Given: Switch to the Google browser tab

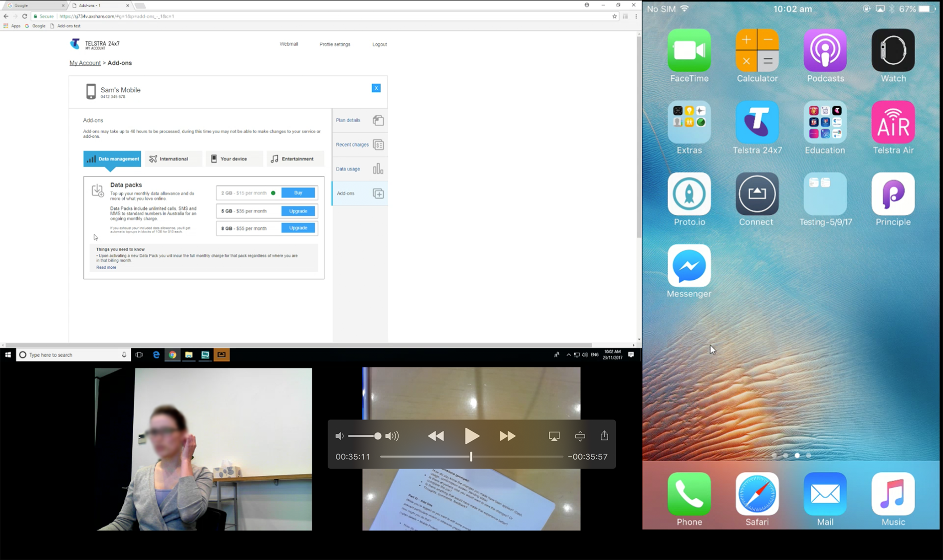Looking at the screenshot, I should pyautogui.click(x=35, y=5).
